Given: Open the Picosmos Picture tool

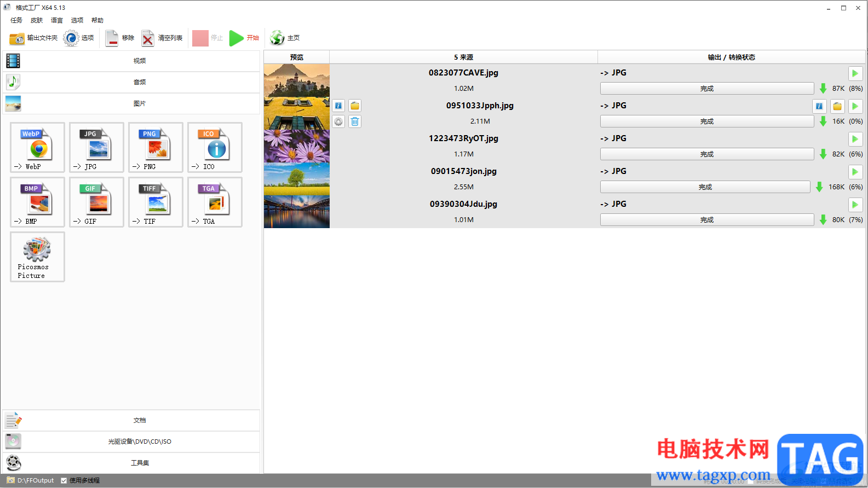Looking at the screenshot, I should point(37,257).
